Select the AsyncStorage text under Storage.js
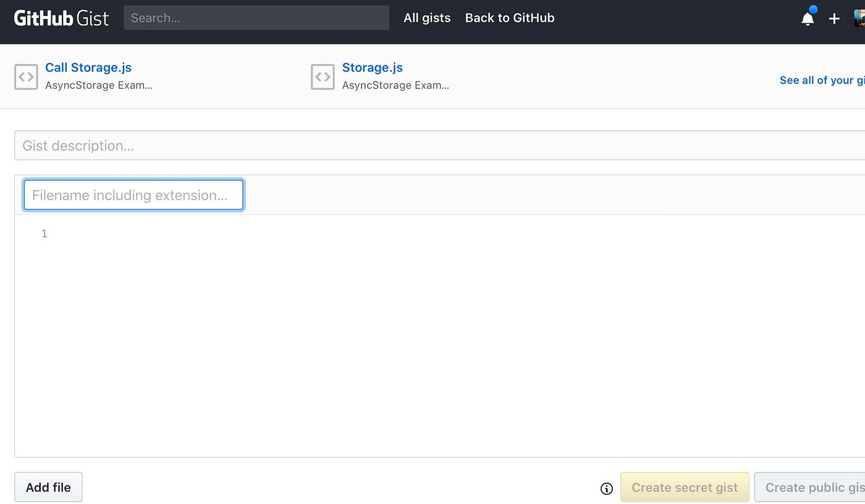 (395, 85)
